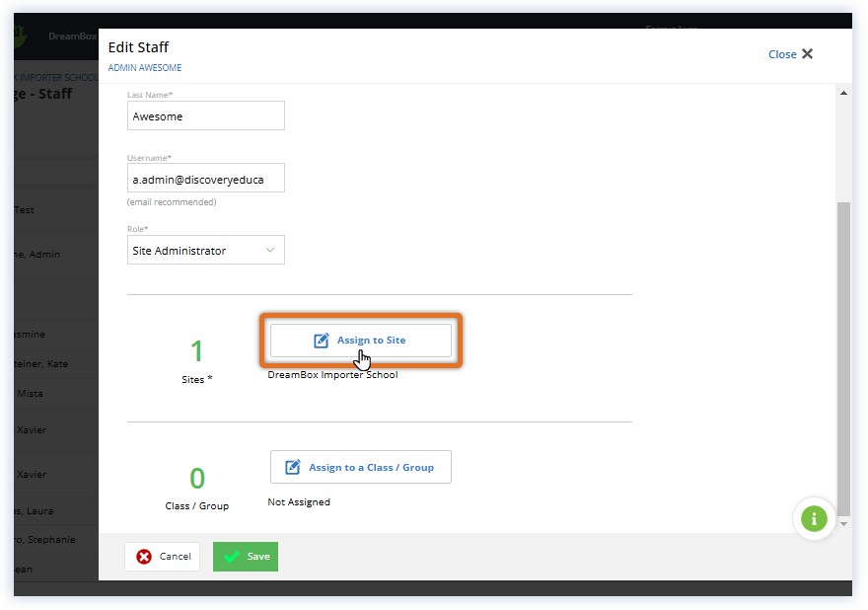Open the Role dropdown showing Site Administrator
Screen dimensions: 868x610
pyautogui.click(x=206, y=250)
